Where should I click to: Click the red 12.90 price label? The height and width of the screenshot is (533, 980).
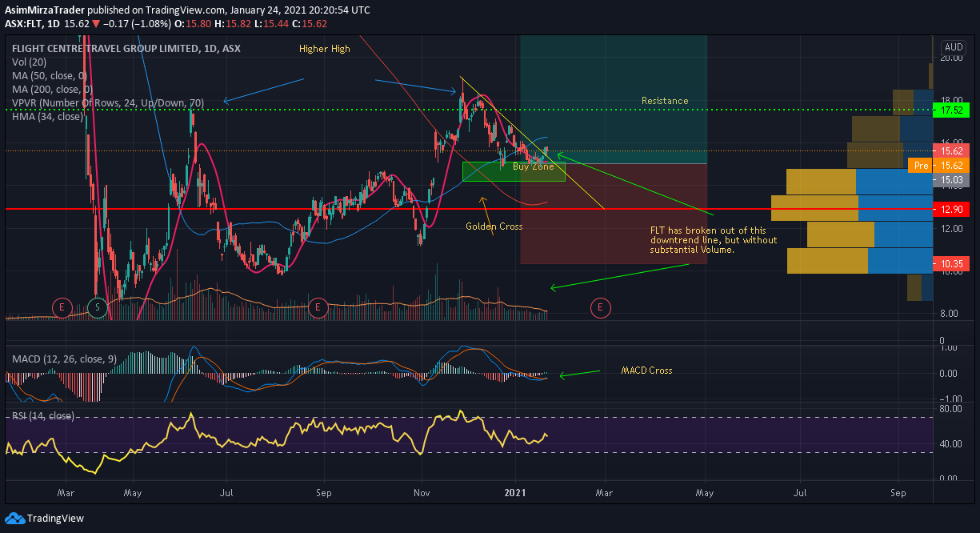[952, 209]
